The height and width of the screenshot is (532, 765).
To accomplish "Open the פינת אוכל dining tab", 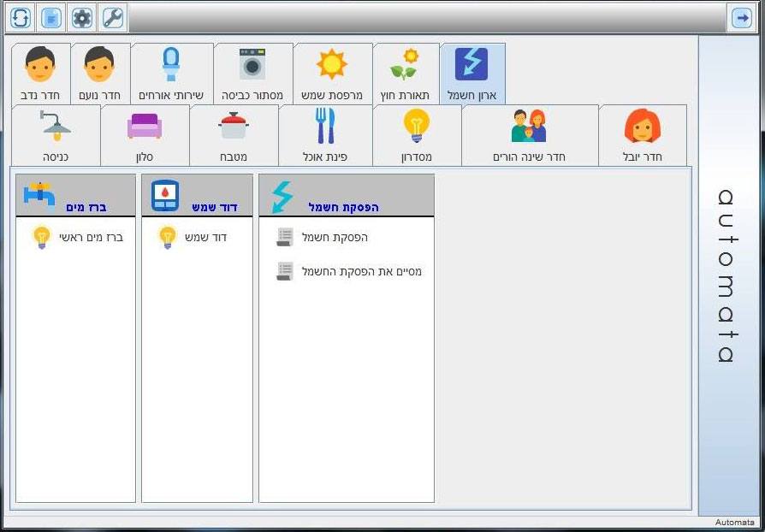I will tap(324, 135).
